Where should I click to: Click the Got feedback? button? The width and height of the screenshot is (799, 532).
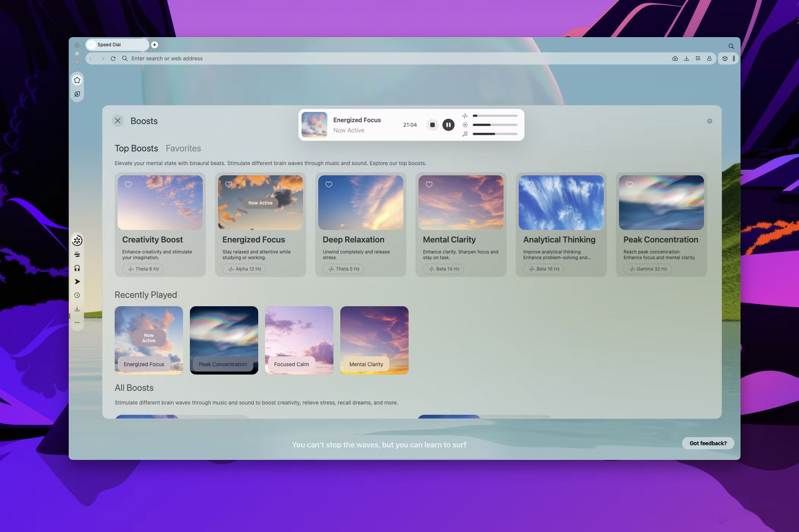(708, 443)
